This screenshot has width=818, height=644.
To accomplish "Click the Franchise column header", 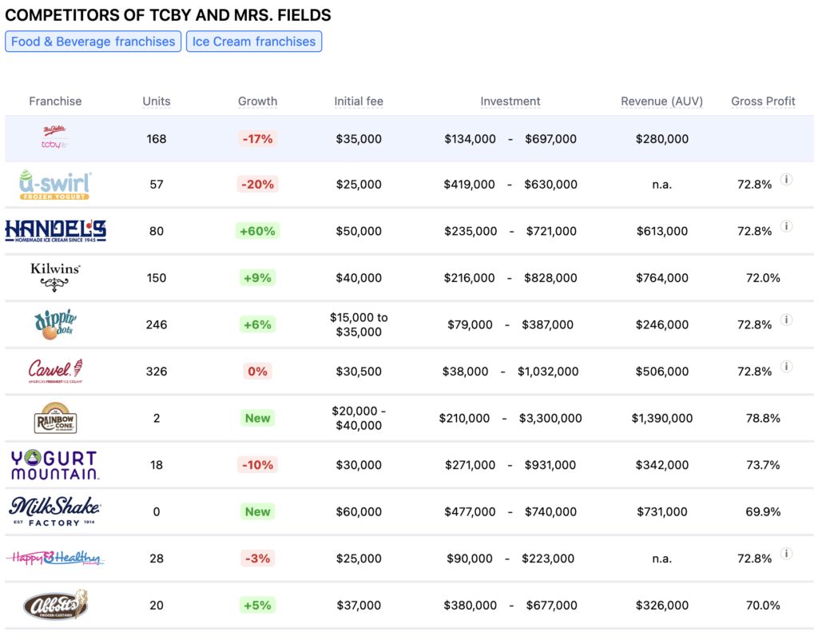I will [55, 101].
